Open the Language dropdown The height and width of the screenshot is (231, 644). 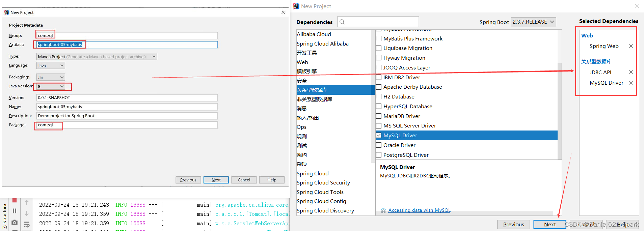coord(51,66)
